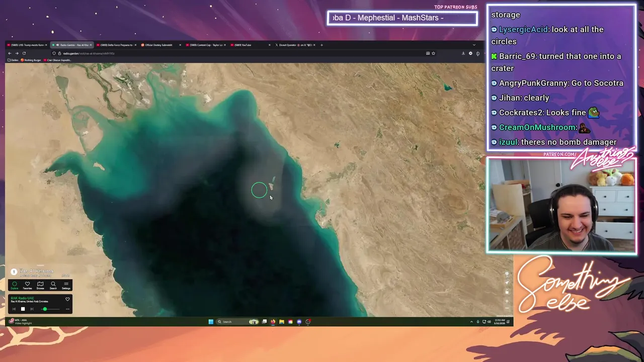Open the Search tab in Radio Garden
This screenshot has height=362, width=644.
point(53,286)
